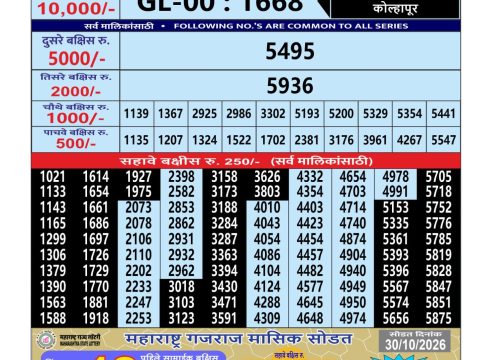Click sixth prize number 3591
The image size is (480, 360).
[x=224, y=318]
